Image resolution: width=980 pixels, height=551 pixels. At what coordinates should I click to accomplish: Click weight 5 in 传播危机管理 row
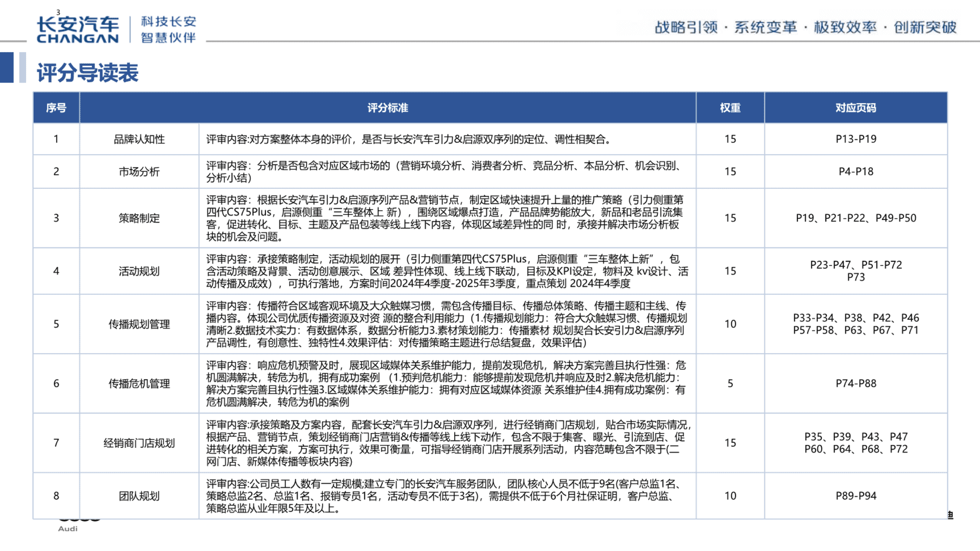(730, 383)
